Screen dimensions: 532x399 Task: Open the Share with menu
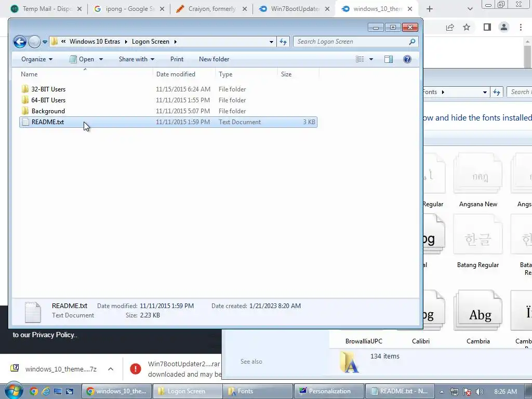[x=137, y=59]
